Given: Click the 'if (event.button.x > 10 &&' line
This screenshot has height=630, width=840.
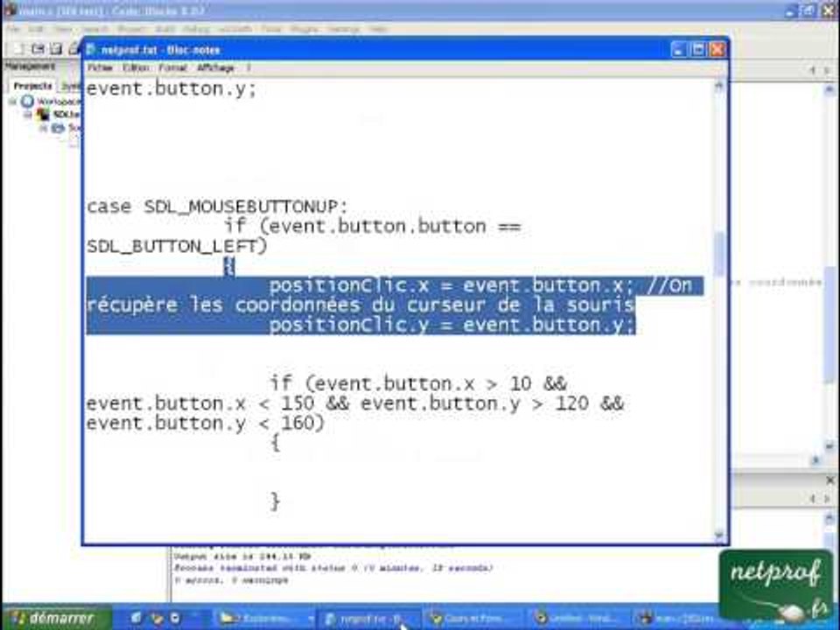Looking at the screenshot, I should pos(418,384).
